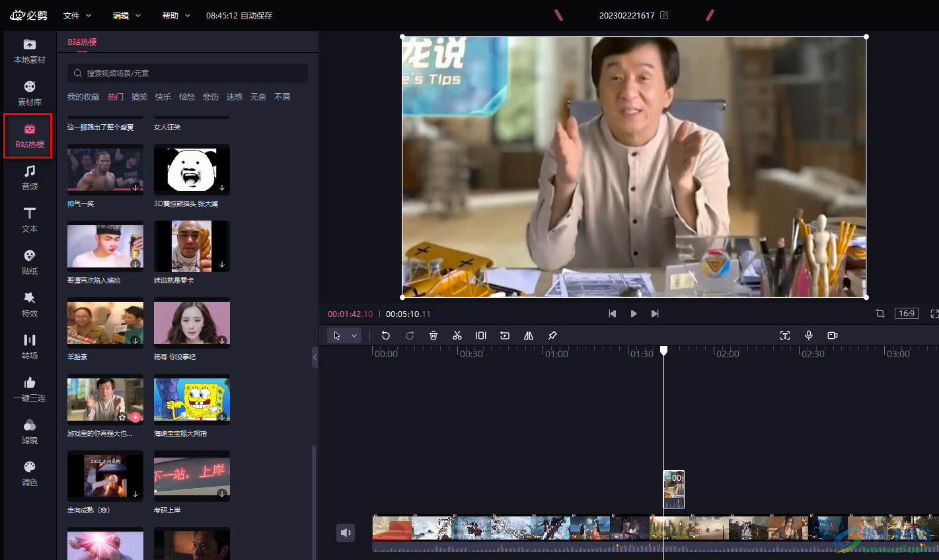Click the reverse playback toolbar icon

(505, 335)
